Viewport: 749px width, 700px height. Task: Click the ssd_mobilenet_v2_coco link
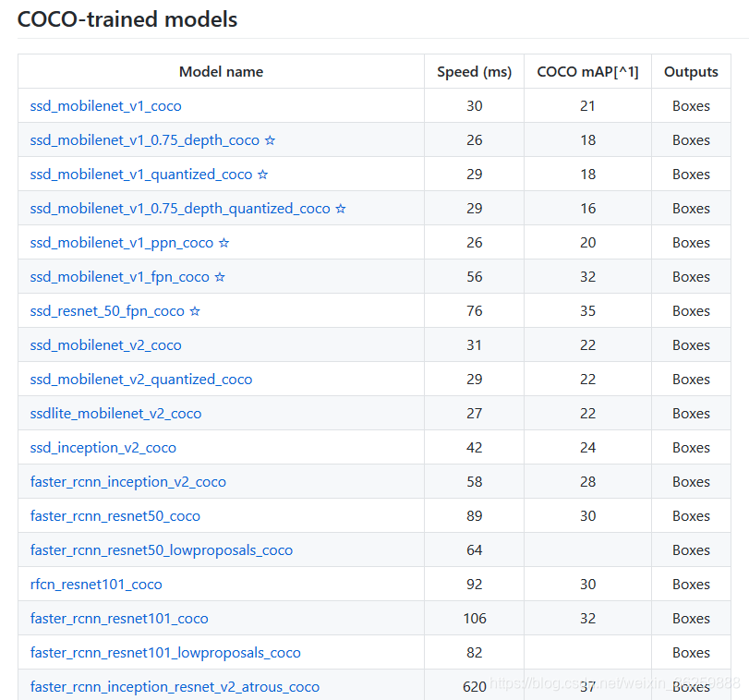[105, 345]
